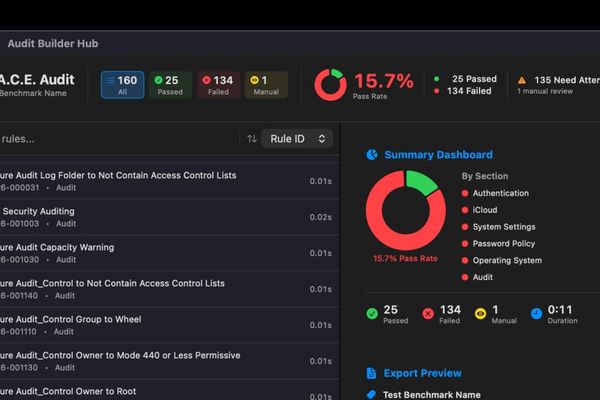Click the Export Preview document icon
The width and height of the screenshot is (600, 400).
coord(371,373)
